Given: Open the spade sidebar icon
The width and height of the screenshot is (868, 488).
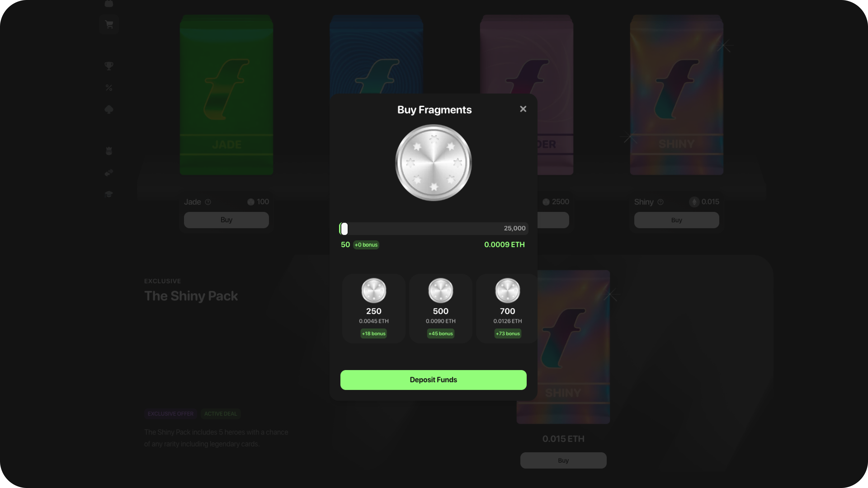Looking at the screenshot, I should tap(109, 109).
